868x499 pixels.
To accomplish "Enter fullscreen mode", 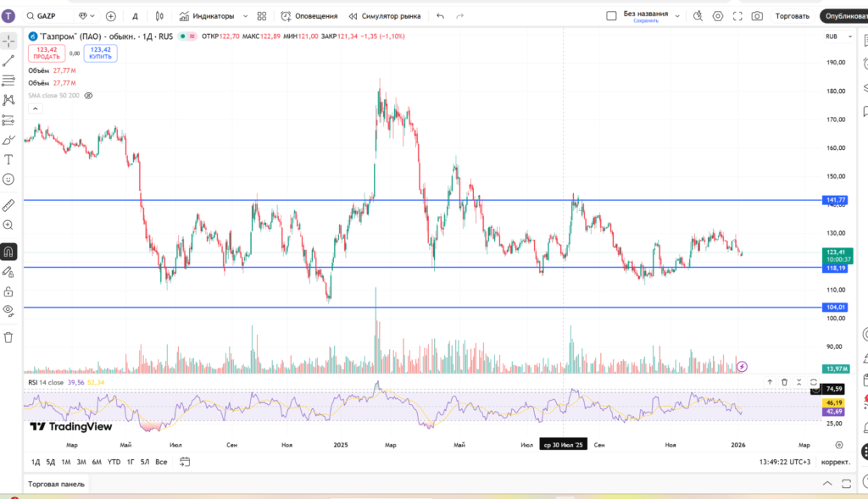I will [737, 16].
